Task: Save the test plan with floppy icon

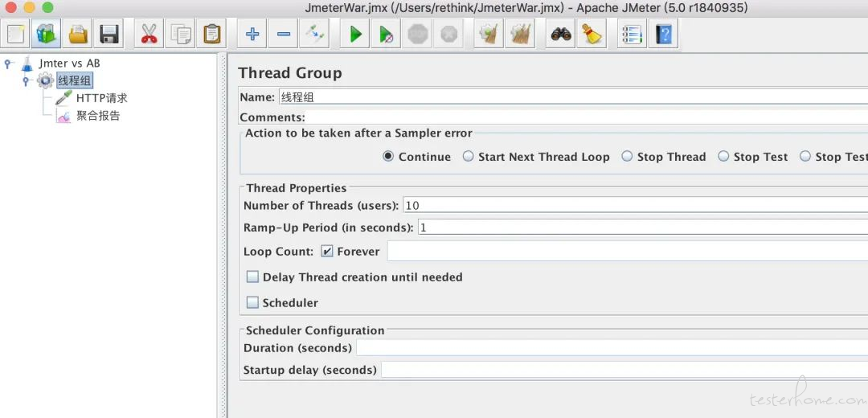Action: [x=109, y=35]
